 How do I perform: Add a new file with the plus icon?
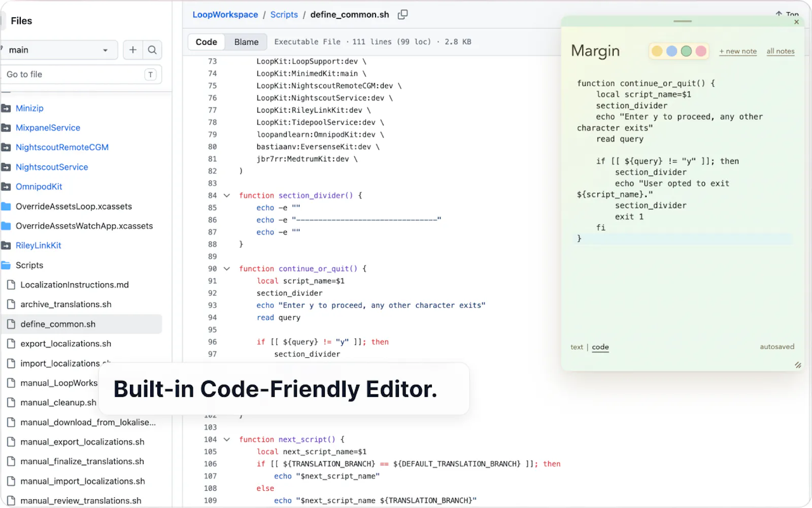[133, 50]
